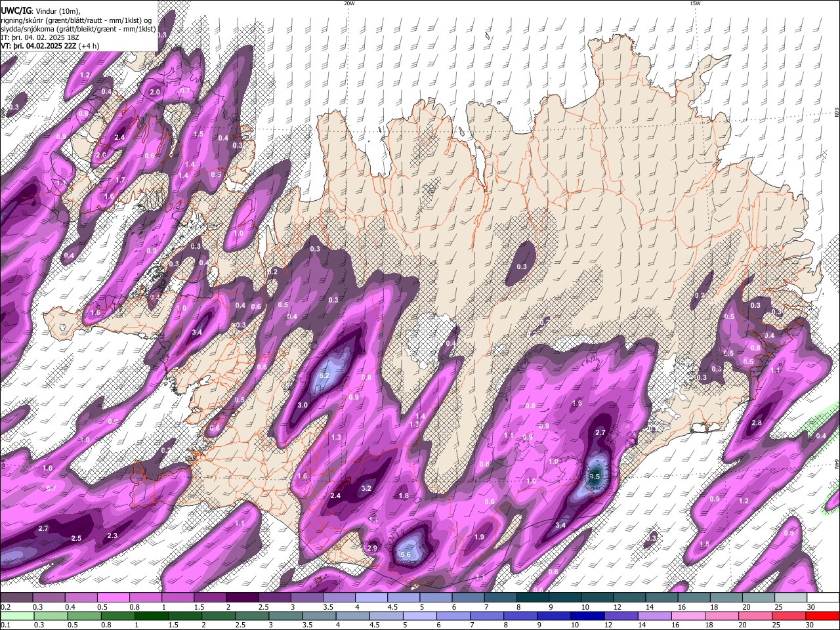Click the 15W longitude label

tap(695, 3)
